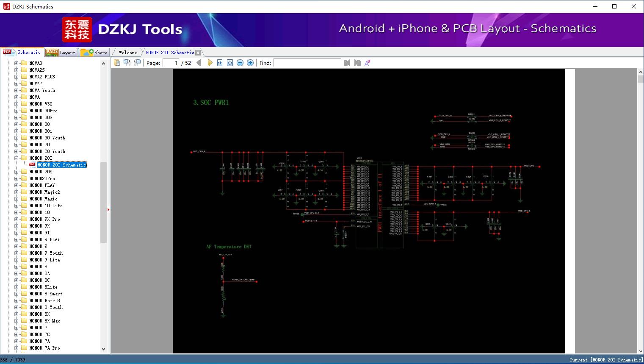Go to the next page arrow
Screen dimensions: 644x364
(210, 63)
